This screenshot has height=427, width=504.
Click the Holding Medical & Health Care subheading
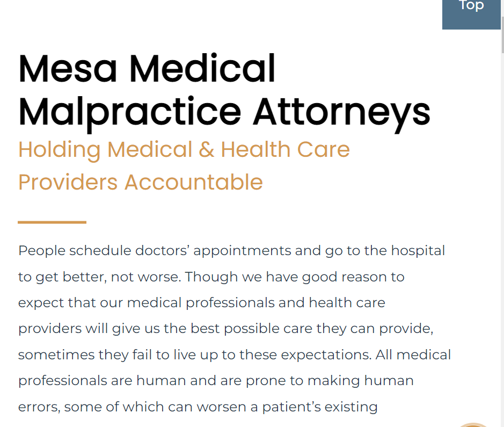click(x=184, y=149)
